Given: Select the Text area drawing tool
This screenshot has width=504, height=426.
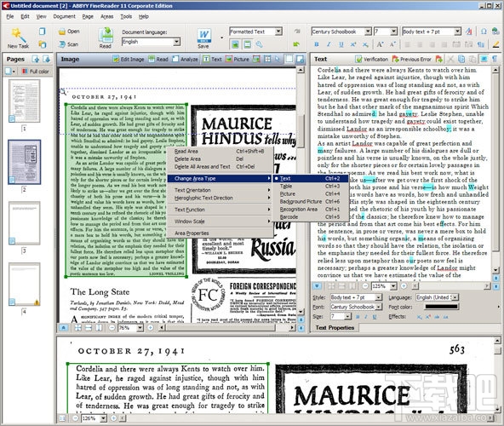Looking at the screenshot, I should 213,59.
